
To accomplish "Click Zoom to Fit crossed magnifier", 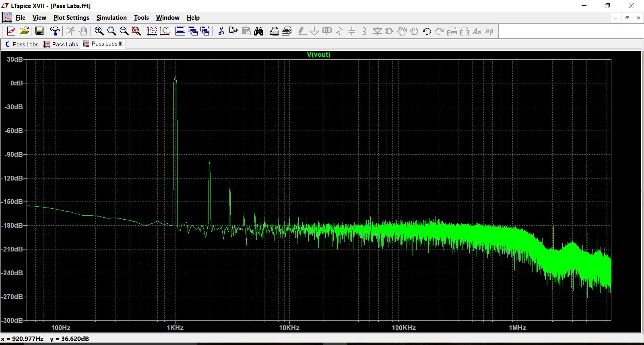I will click(136, 31).
